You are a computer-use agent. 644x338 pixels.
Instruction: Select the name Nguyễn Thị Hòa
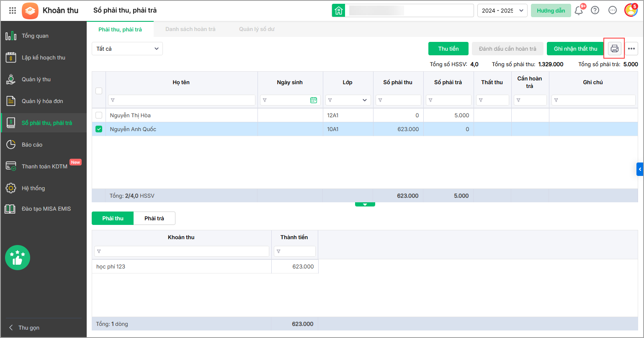pos(130,115)
